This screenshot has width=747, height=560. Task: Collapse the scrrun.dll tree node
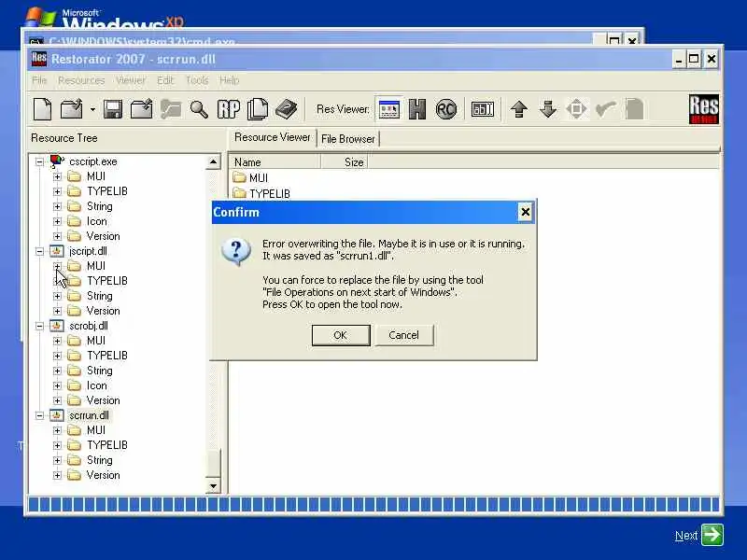click(39, 415)
